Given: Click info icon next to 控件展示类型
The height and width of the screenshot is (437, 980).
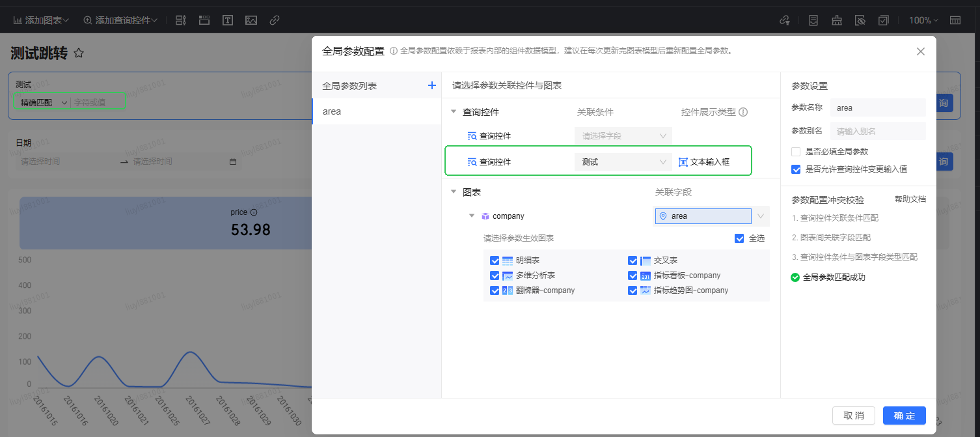Looking at the screenshot, I should (743, 112).
